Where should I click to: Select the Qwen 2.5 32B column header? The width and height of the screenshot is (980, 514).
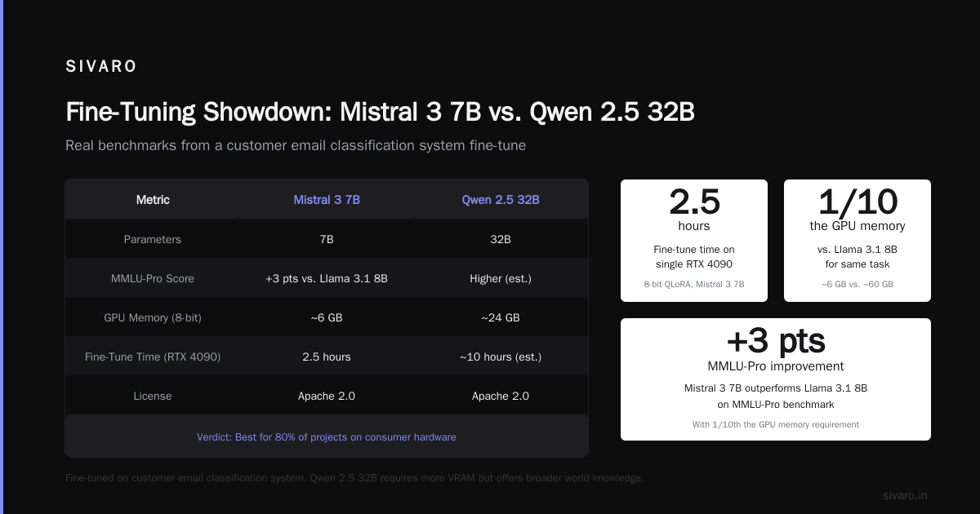(x=501, y=199)
